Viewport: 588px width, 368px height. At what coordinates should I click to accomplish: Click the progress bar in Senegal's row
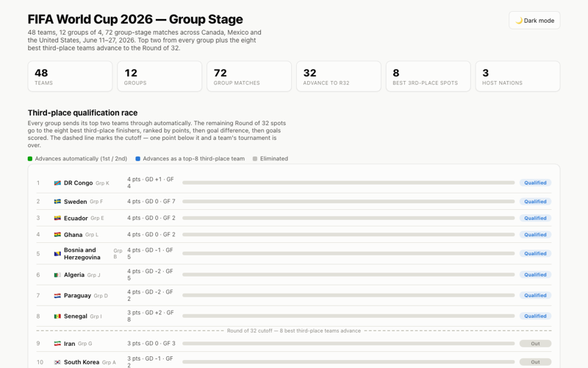pyautogui.click(x=348, y=316)
